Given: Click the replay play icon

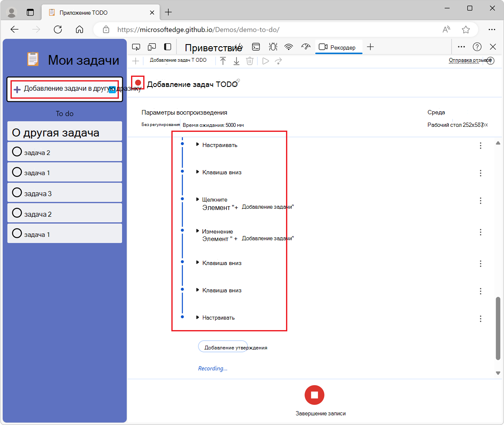Looking at the screenshot, I should coord(265,61).
